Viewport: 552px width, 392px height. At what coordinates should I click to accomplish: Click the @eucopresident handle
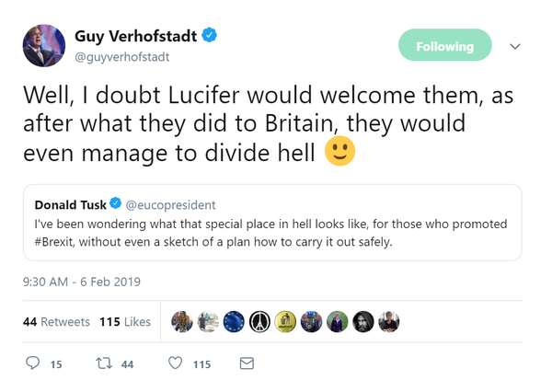click(x=172, y=204)
